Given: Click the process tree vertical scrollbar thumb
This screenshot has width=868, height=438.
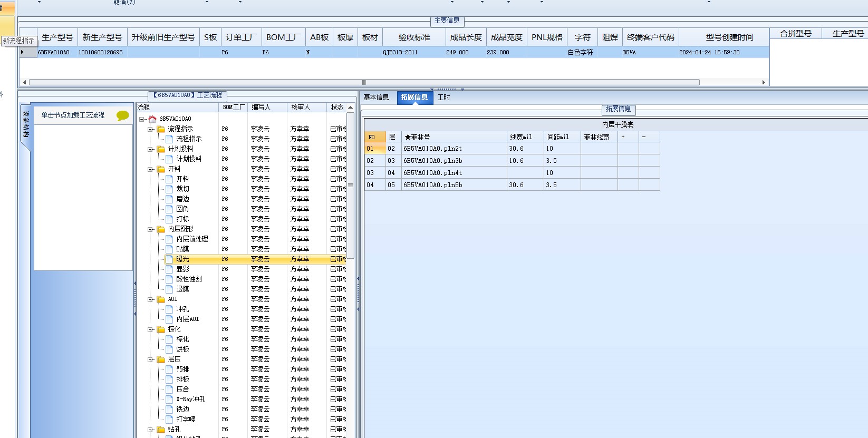Looking at the screenshot, I should (x=351, y=185).
